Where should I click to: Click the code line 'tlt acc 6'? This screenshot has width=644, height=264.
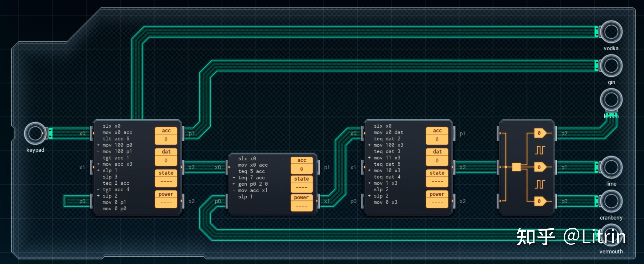click(116, 139)
